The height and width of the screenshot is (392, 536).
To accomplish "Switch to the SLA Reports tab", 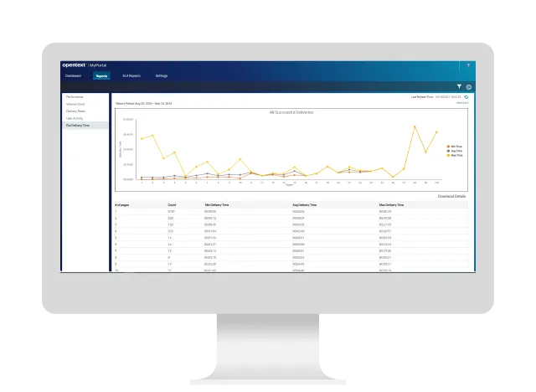I will point(131,76).
